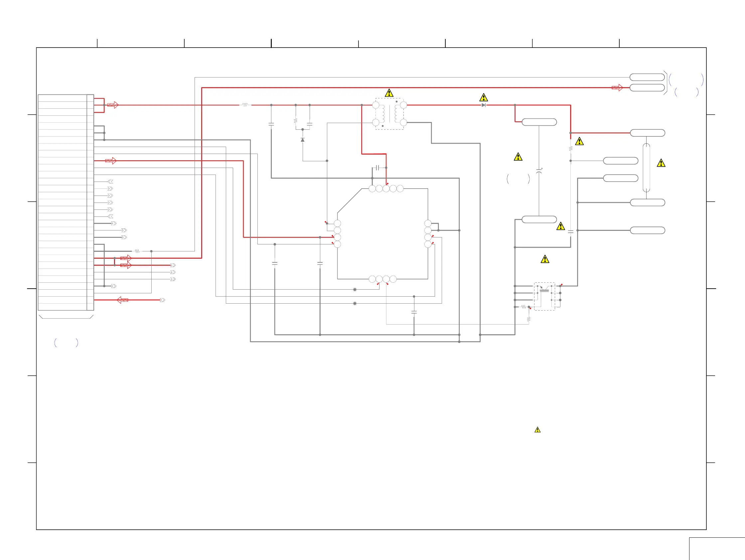The height and width of the screenshot is (560, 745).
Task: Click the warning triangle beside the tall tube component
Action: click(x=661, y=163)
